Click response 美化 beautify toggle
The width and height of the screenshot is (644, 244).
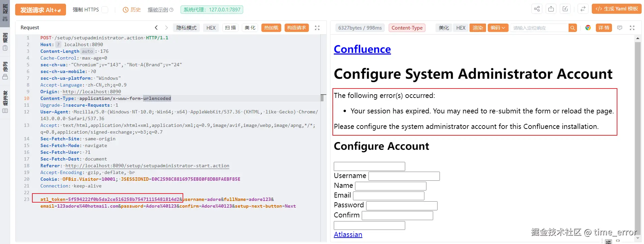coord(444,28)
